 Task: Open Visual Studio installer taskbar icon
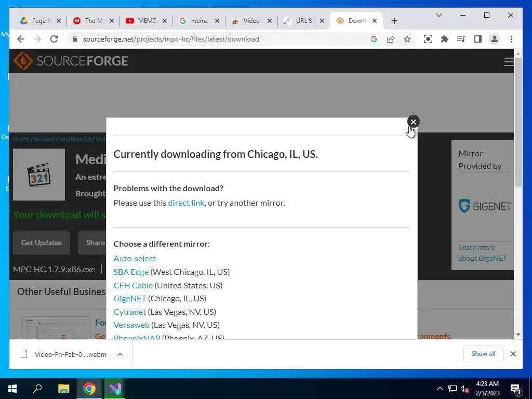point(115,389)
